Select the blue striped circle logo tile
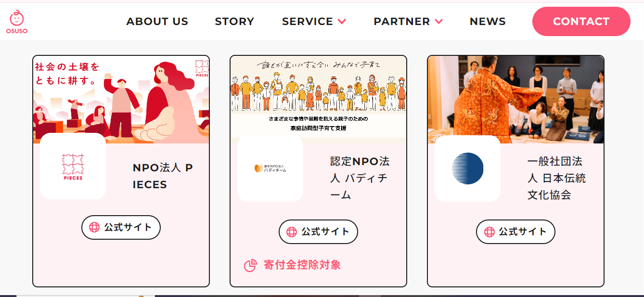 (x=467, y=168)
